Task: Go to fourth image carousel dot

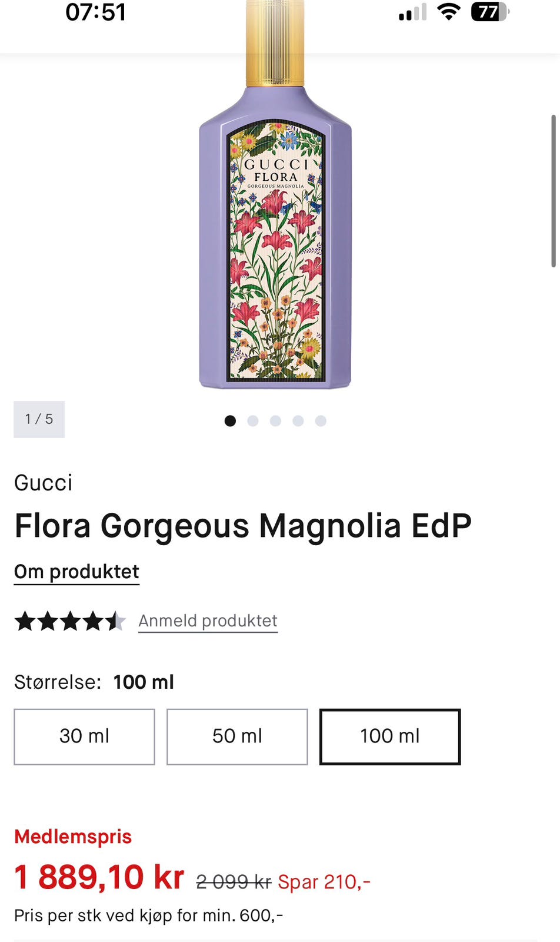Action: [298, 421]
